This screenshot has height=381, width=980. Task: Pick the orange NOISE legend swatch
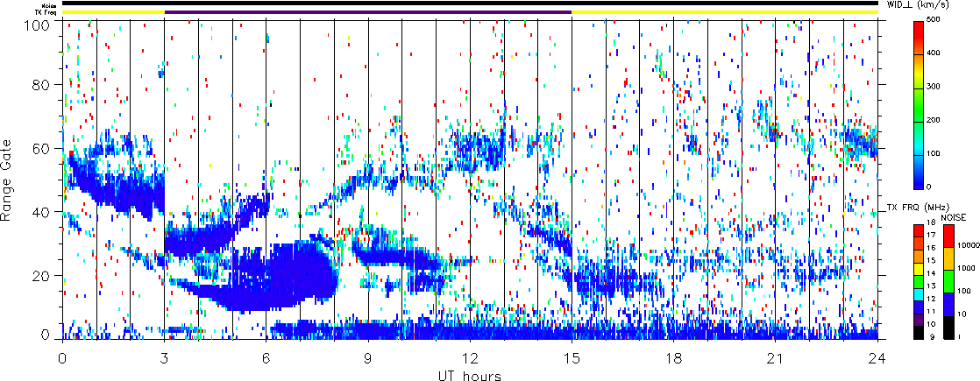pyautogui.click(x=948, y=258)
